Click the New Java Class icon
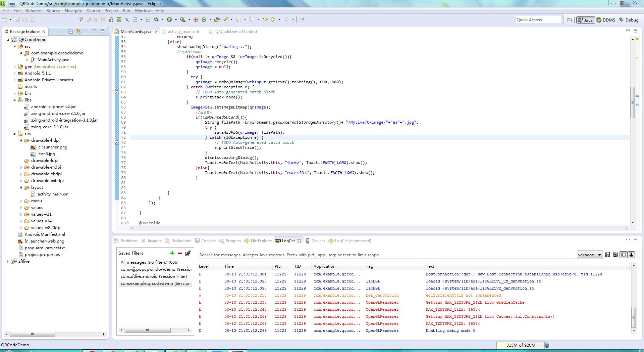 [x=204, y=19]
